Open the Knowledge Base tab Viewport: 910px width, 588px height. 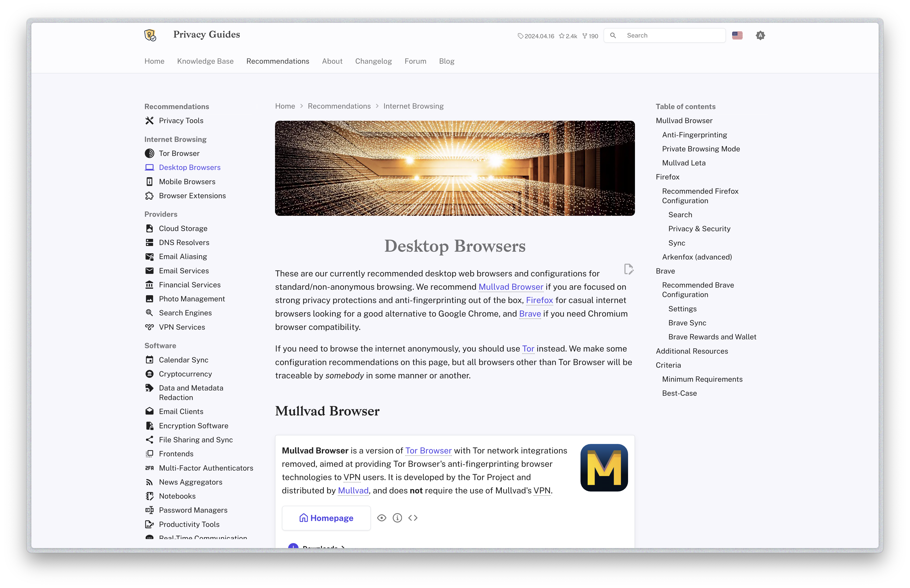[205, 61]
